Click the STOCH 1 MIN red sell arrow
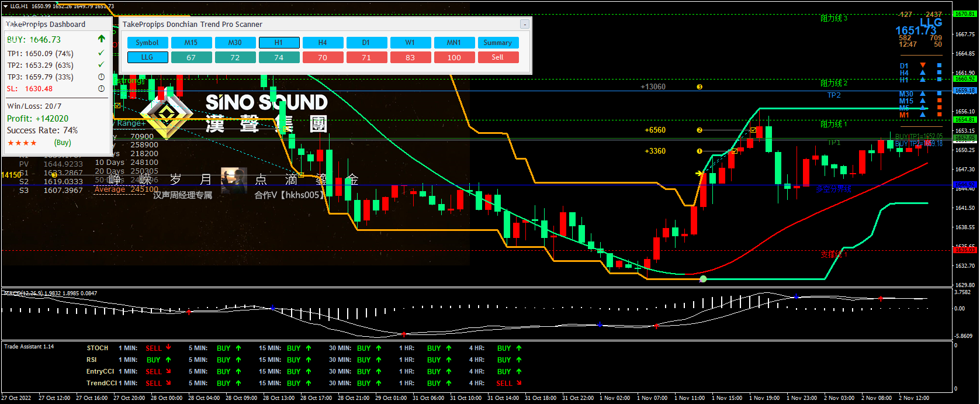Viewport: 980px width, 404px height. click(x=168, y=347)
